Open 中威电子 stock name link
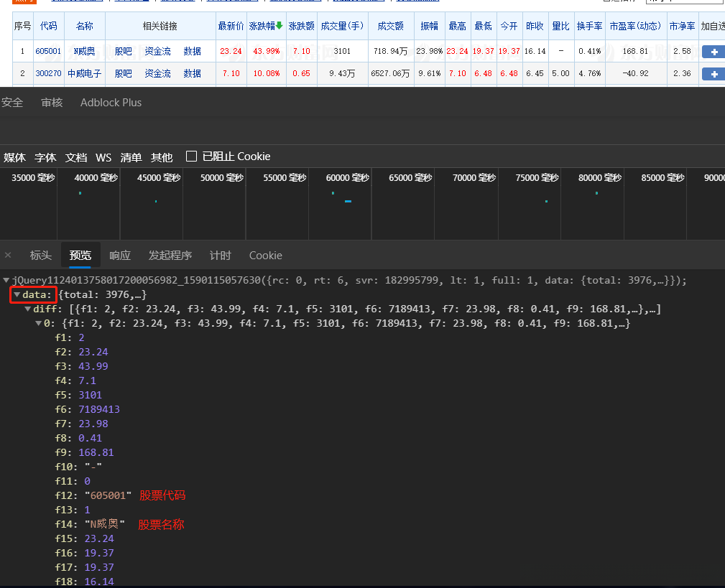 pos(84,73)
